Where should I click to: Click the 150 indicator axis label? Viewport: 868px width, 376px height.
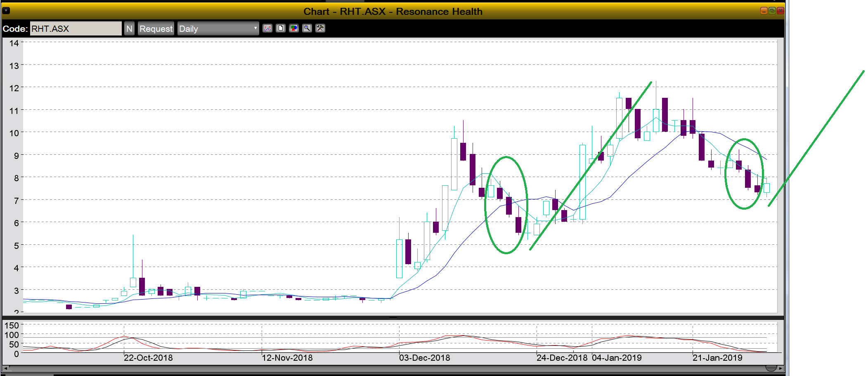(12, 326)
